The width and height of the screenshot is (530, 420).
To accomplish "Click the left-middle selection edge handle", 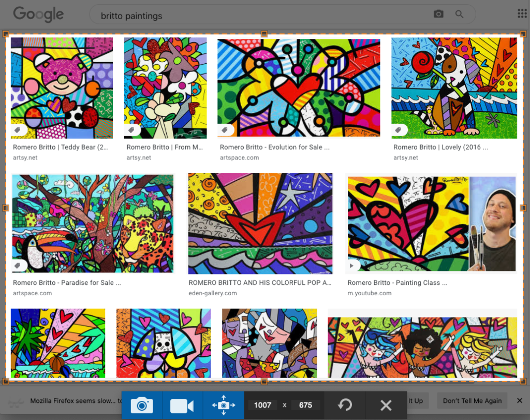I will coord(5,208).
